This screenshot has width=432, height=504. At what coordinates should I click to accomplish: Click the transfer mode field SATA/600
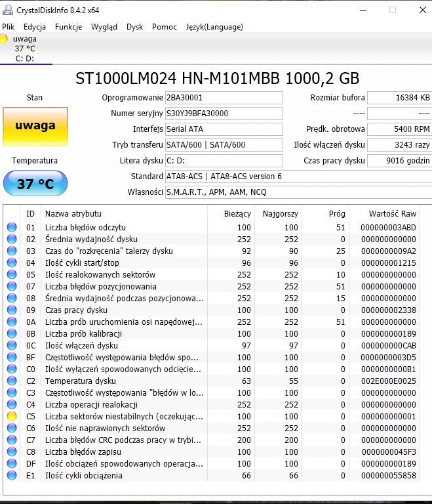[224, 145]
